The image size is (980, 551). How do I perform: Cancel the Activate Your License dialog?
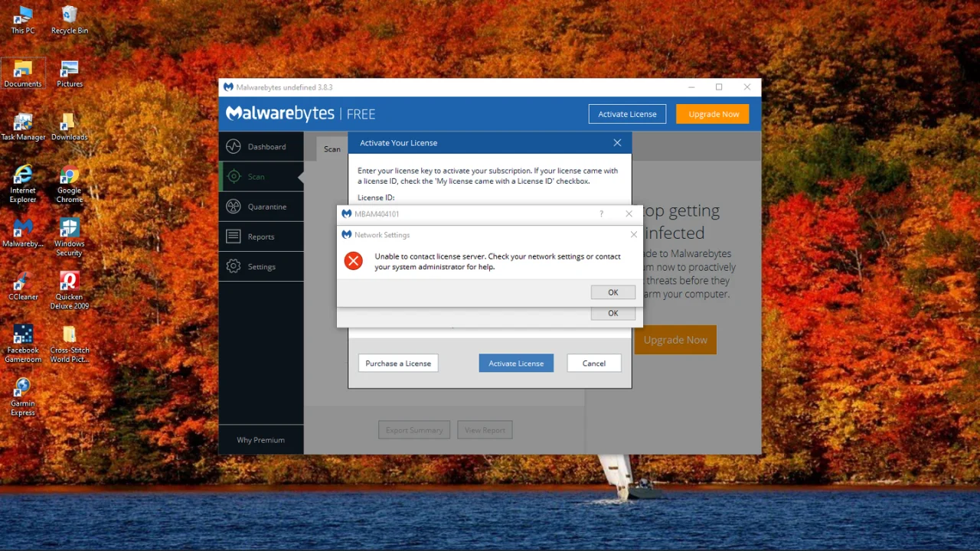click(x=594, y=364)
